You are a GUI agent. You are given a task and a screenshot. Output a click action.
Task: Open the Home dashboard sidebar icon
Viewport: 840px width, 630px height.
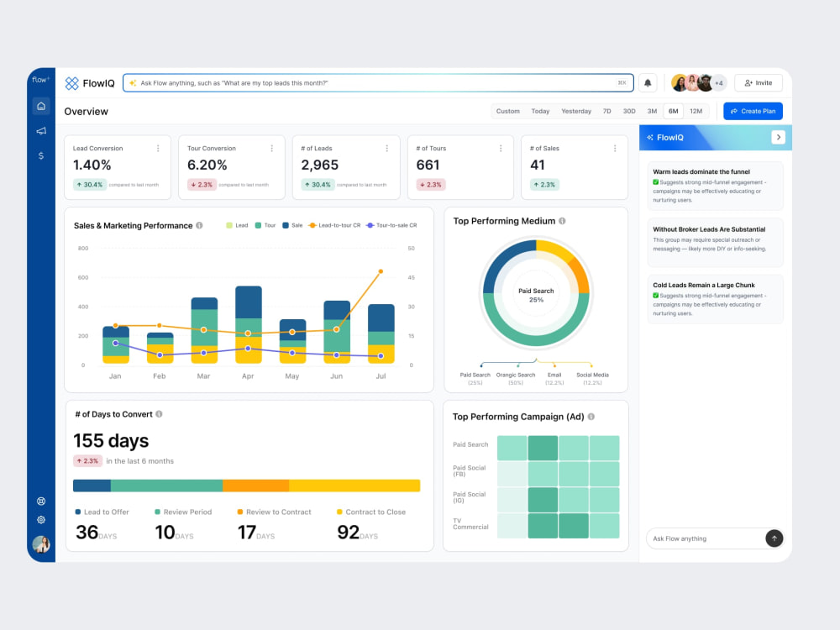tap(41, 106)
